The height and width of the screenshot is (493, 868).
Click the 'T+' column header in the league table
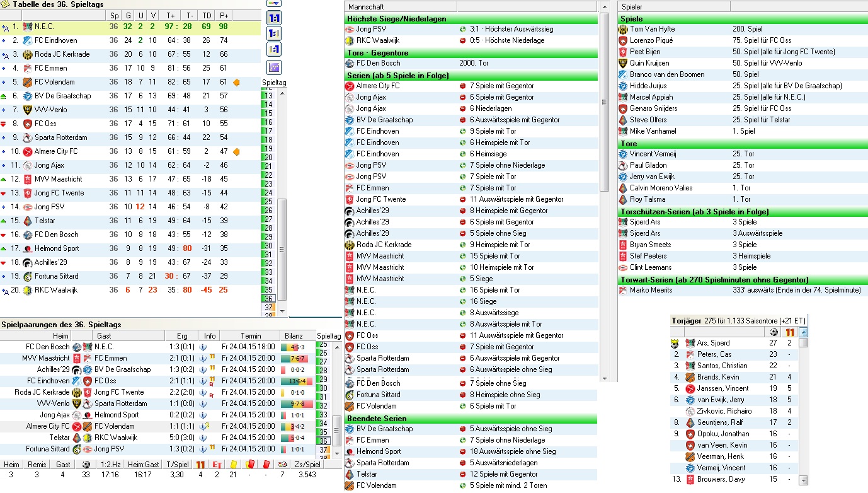(x=171, y=15)
